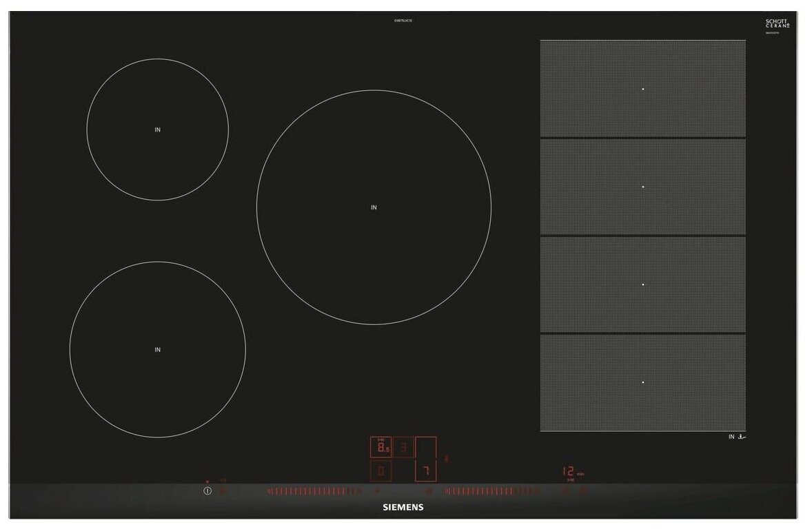Touch the bottom-left round cooking zone
The height and width of the screenshot is (529, 812).
point(157,349)
